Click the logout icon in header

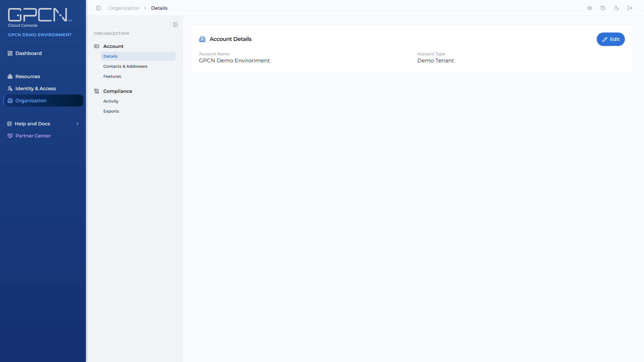pyautogui.click(x=630, y=8)
